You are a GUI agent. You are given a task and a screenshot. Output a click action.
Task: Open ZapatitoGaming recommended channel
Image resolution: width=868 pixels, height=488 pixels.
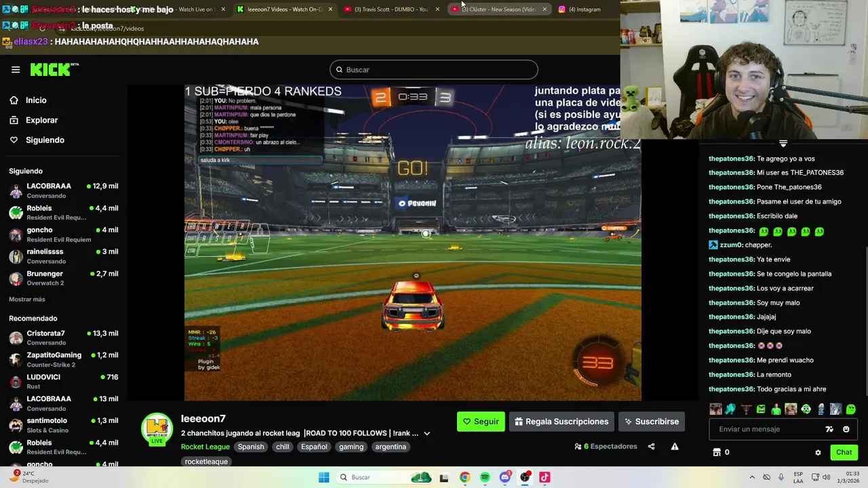coord(64,359)
